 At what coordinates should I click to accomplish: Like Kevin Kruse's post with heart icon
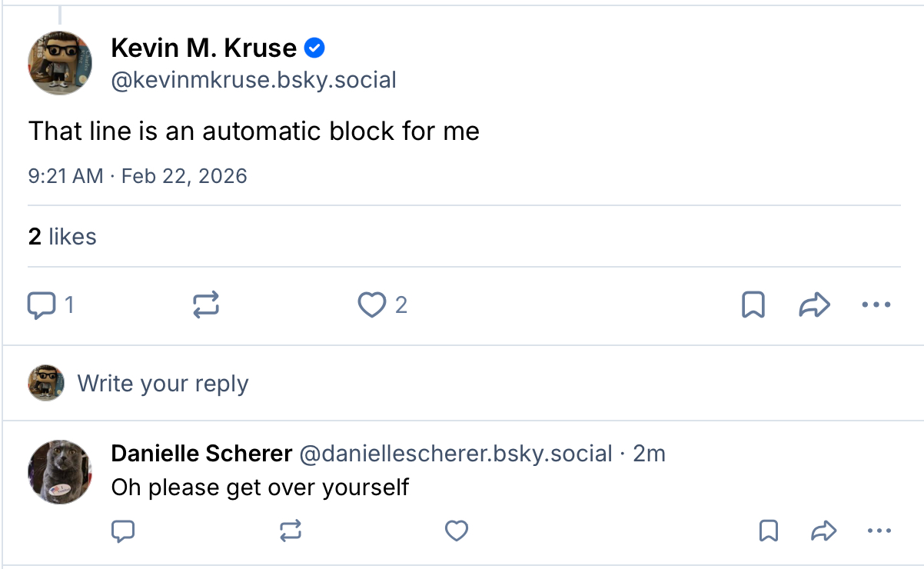pos(372,306)
